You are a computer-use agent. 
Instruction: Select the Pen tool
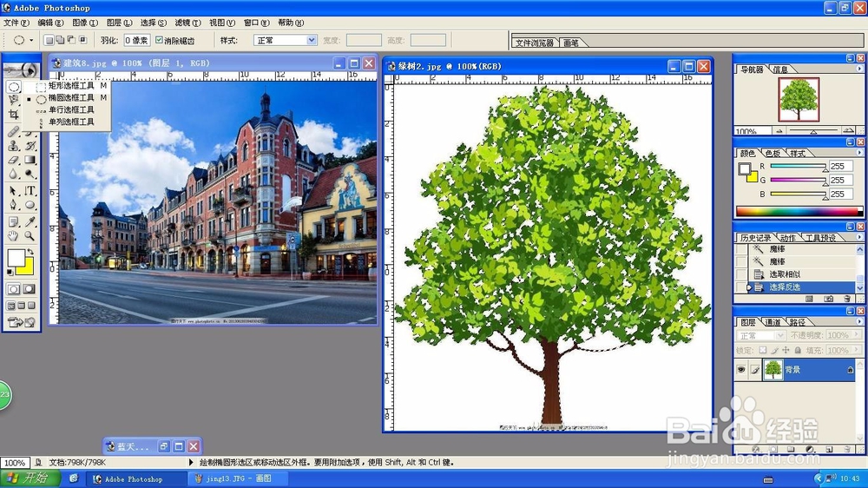coord(13,204)
